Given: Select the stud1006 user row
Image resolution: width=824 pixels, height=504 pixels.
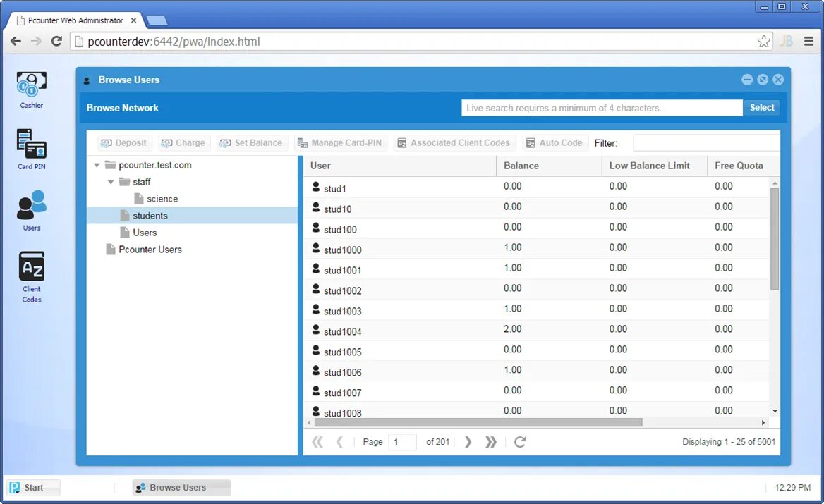Looking at the screenshot, I should tap(536, 371).
